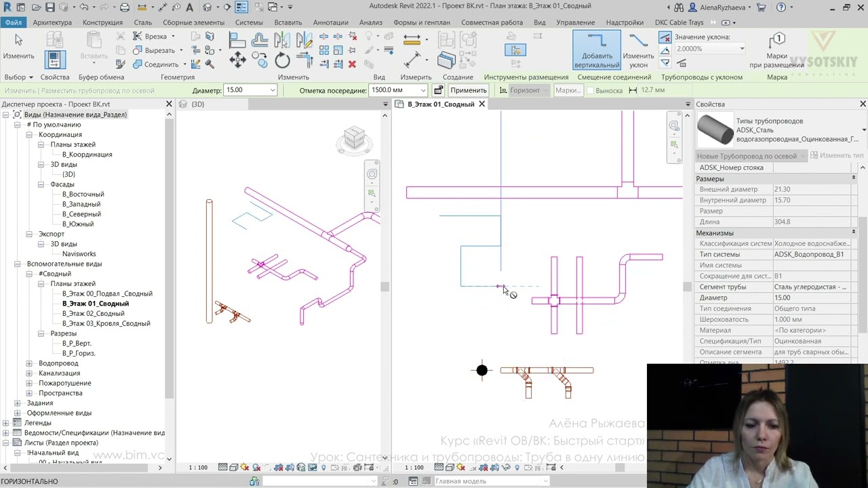Click the Visual Style icon in 3D view bar
The image size is (868, 488).
click(233, 468)
